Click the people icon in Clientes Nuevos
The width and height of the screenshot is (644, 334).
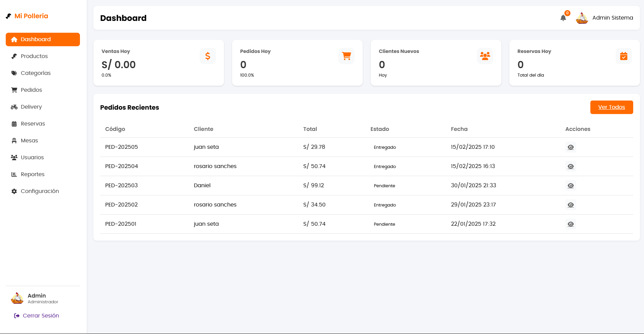coord(485,56)
